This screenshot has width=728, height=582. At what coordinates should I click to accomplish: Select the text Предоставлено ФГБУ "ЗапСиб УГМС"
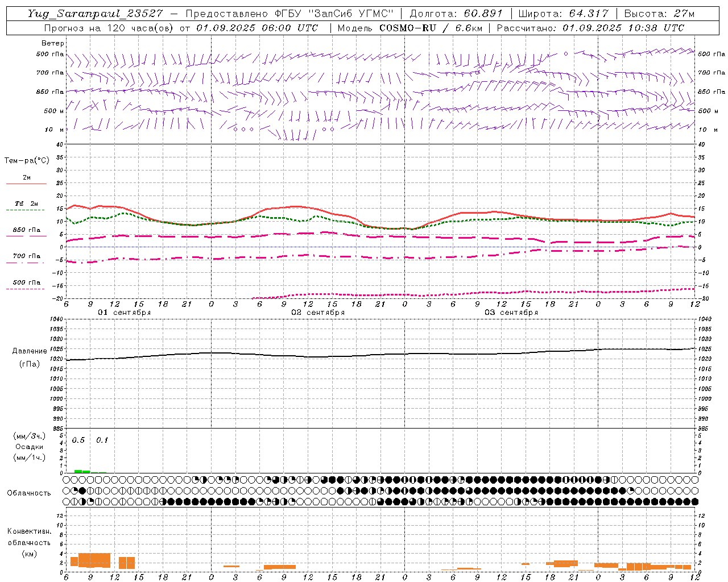tap(290, 14)
